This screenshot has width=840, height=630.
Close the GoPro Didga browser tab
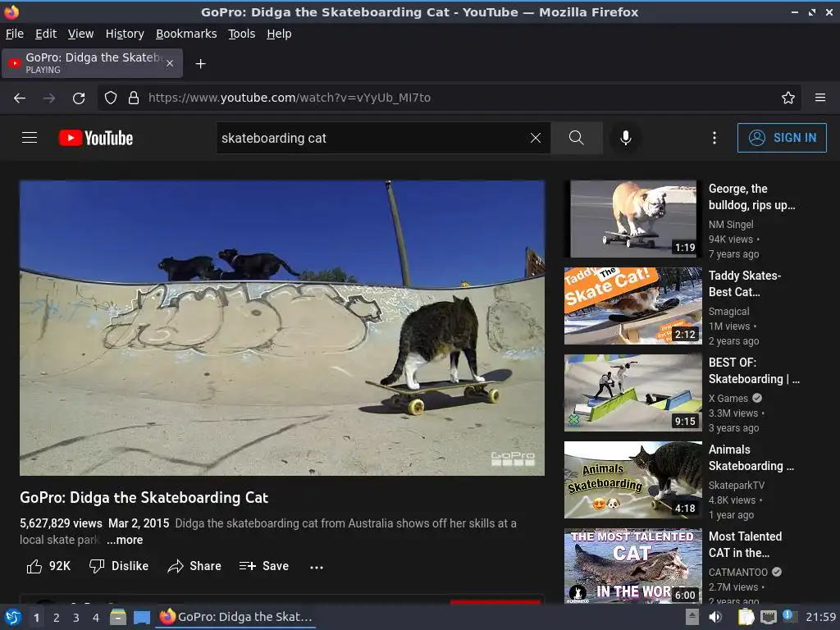[x=169, y=64]
